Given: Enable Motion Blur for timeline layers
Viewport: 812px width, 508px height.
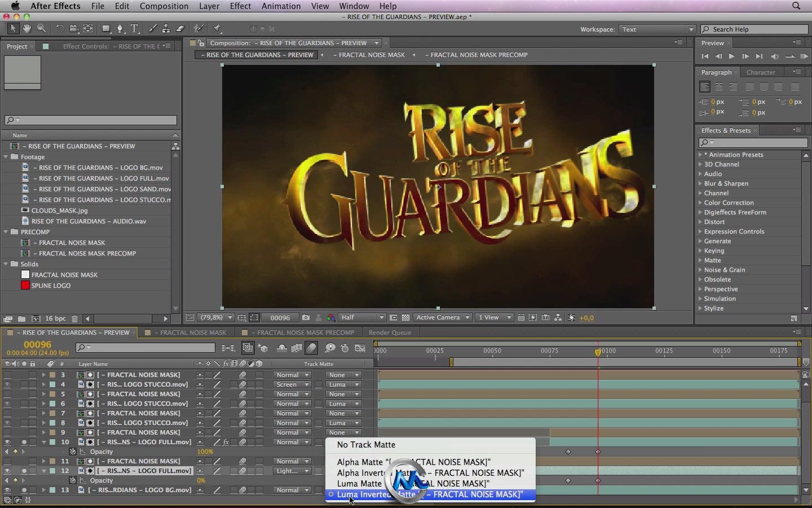Looking at the screenshot, I should (311, 348).
